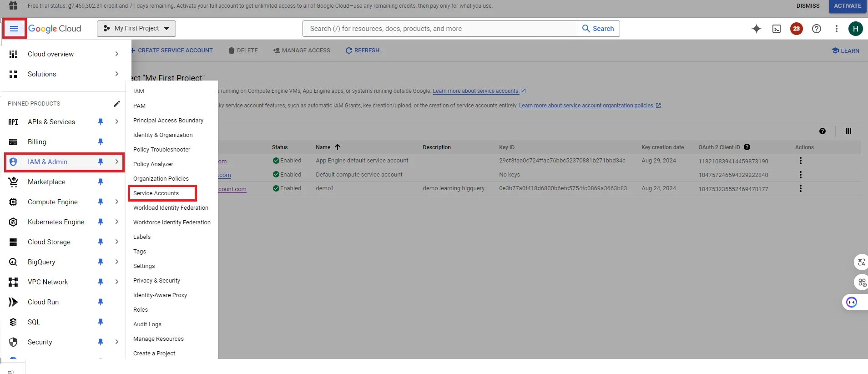Viewport: 868px width, 374px height.
Task: Expand the Compute Engine submenu chevron
Action: 117,202
